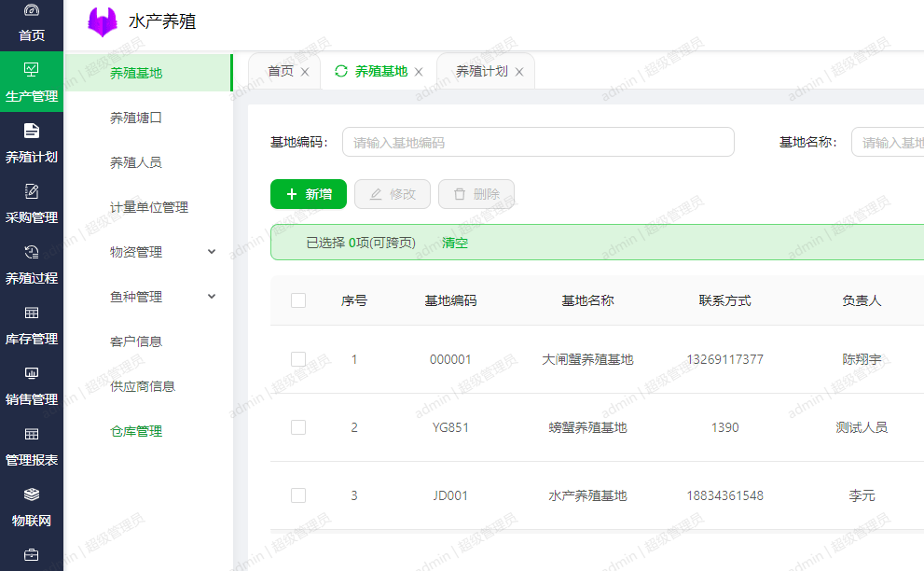924x571 pixels.
Task: Check the row for 大闸蟹养殖基地
Action: pyautogui.click(x=298, y=359)
